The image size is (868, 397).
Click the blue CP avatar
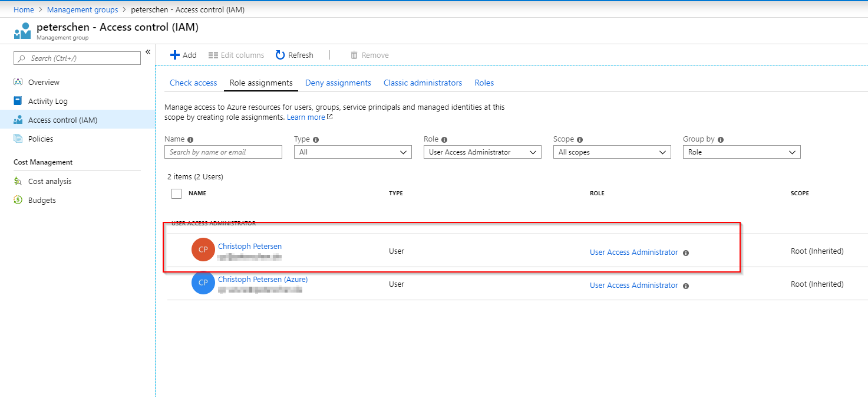pos(203,283)
